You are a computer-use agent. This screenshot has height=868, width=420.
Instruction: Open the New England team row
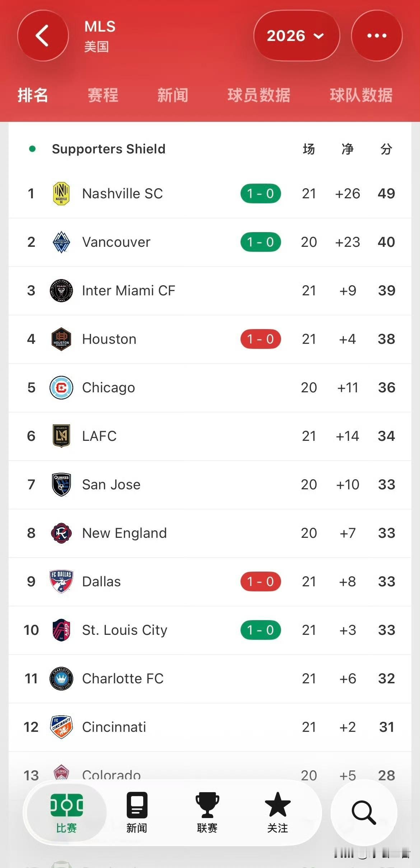pyautogui.click(x=210, y=533)
